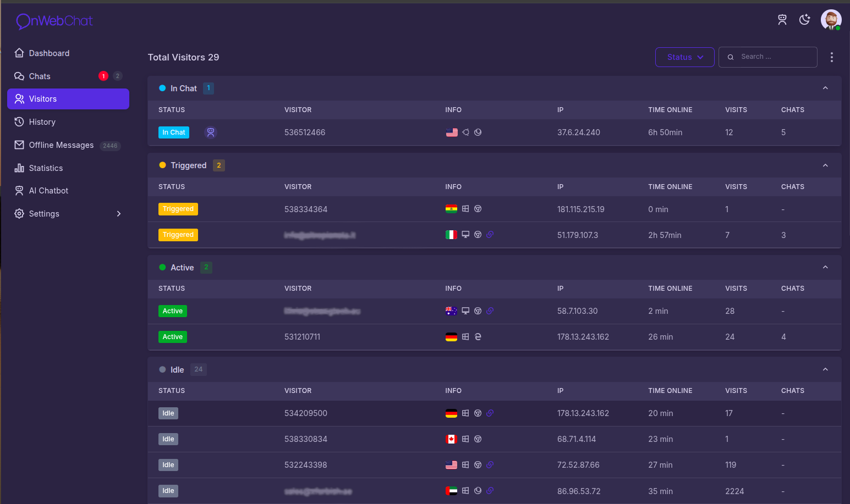This screenshot has width=850, height=504.
Task: Click desktop monitor icon in Australia visitor row
Action: click(x=465, y=311)
